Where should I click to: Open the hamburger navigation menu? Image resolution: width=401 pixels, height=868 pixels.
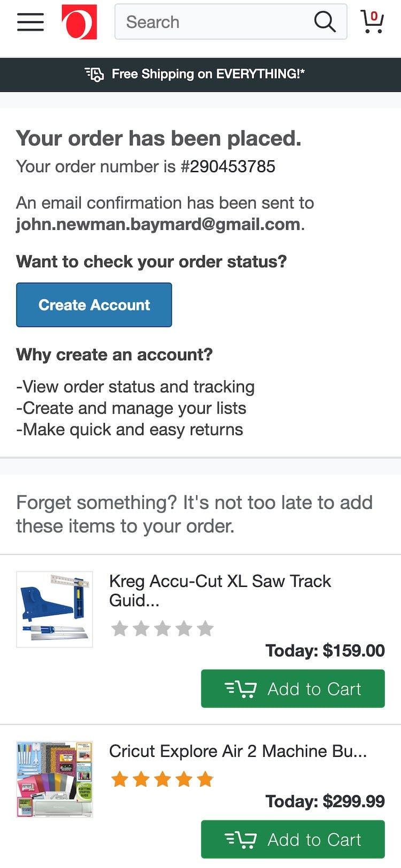pyautogui.click(x=30, y=22)
